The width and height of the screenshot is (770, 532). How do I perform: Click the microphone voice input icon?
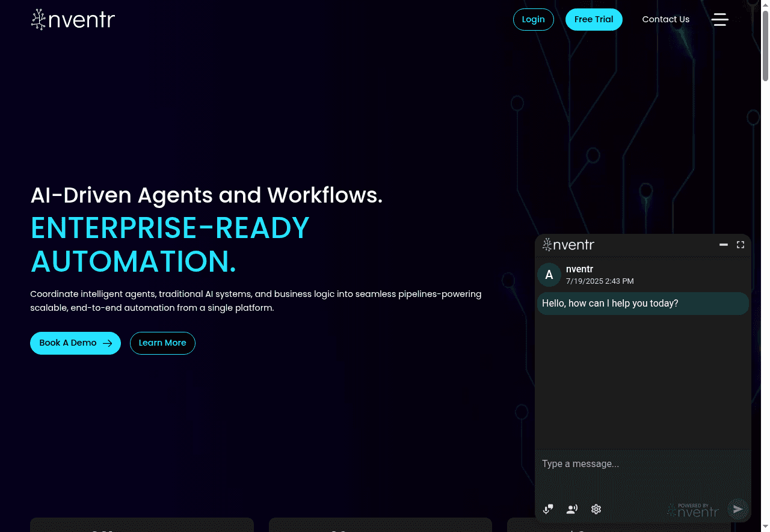pos(548,509)
